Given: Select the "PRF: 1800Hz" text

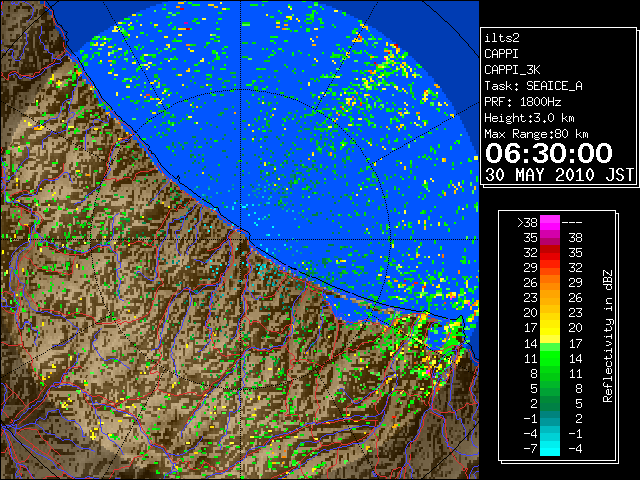Looking at the screenshot, I should coord(522,102).
